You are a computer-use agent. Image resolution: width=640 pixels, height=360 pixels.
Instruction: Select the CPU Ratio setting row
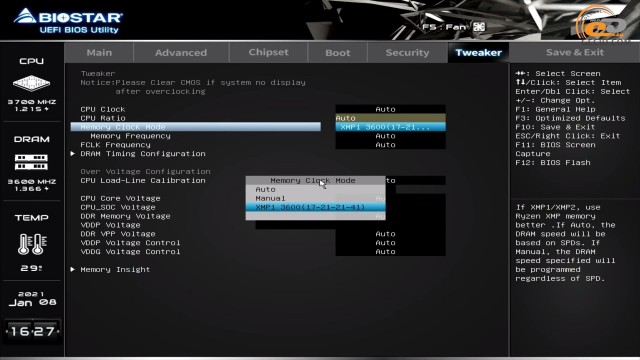pyautogui.click(x=102, y=118)
